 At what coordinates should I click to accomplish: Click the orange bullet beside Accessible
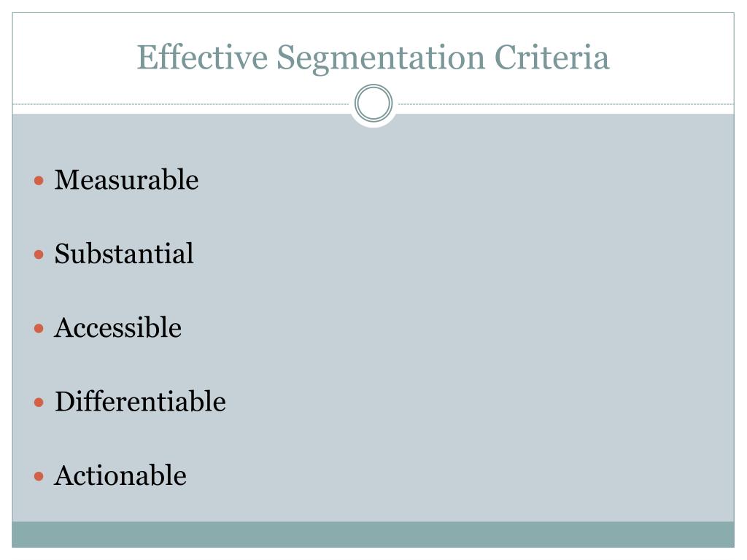click(39, 329)
